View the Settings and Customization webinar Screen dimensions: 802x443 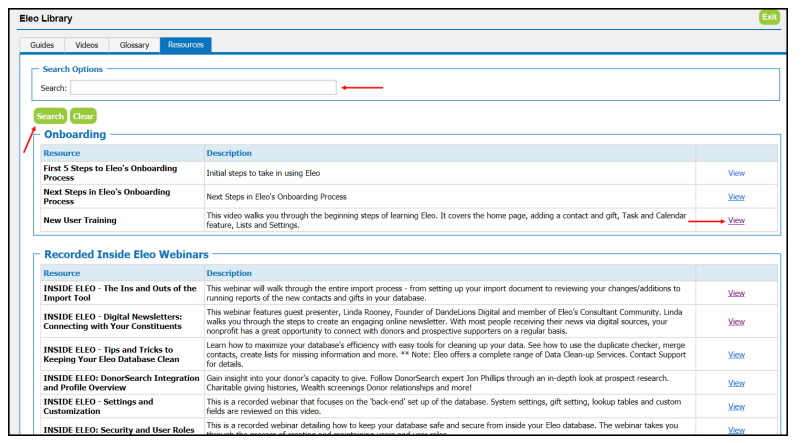tap(736, 406)
